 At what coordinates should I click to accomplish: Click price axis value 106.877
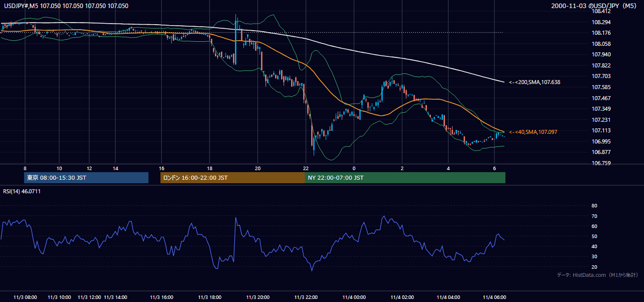pyautogui.click(x=601, y=152)
